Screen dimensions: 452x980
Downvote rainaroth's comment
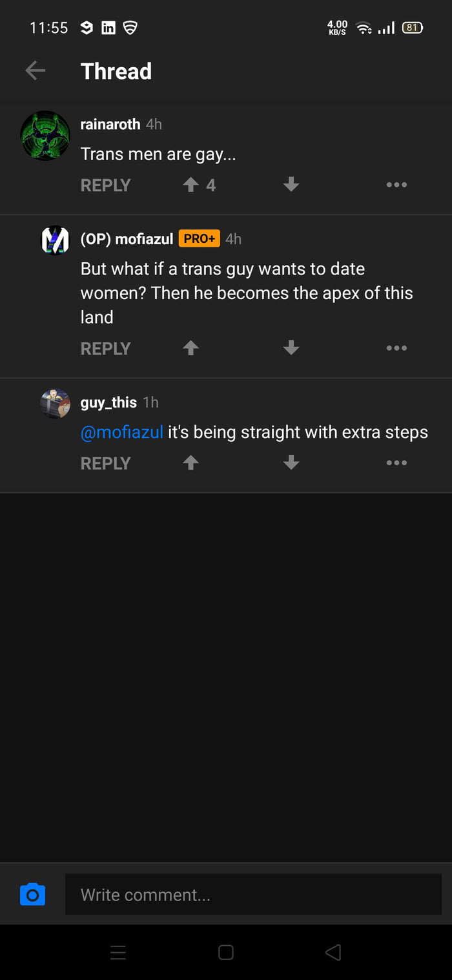pos(291,184)
